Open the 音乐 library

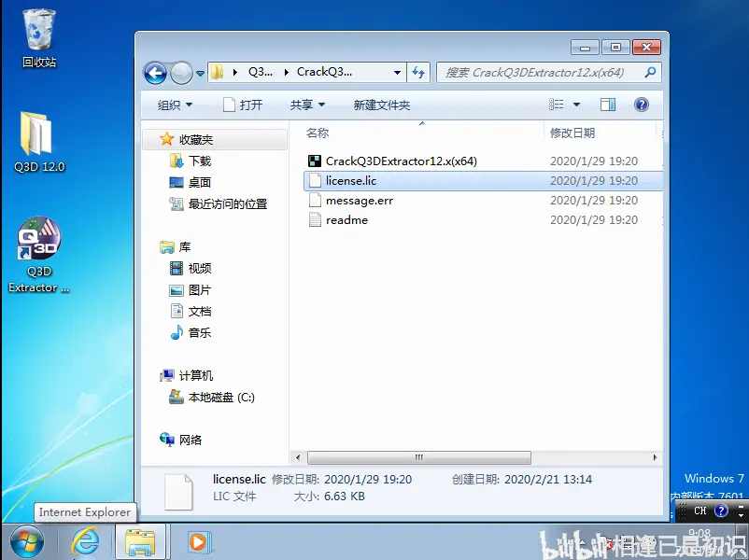point(200,333)
